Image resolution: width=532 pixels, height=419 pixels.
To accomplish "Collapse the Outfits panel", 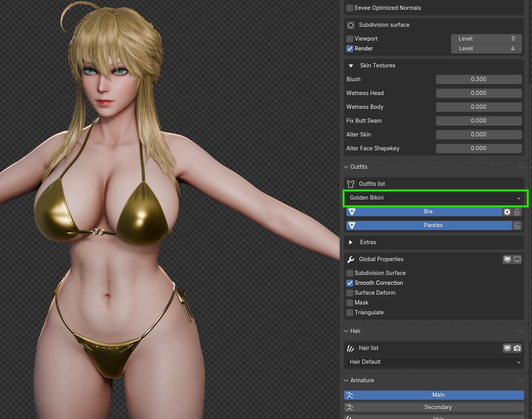I will point(346,167).
